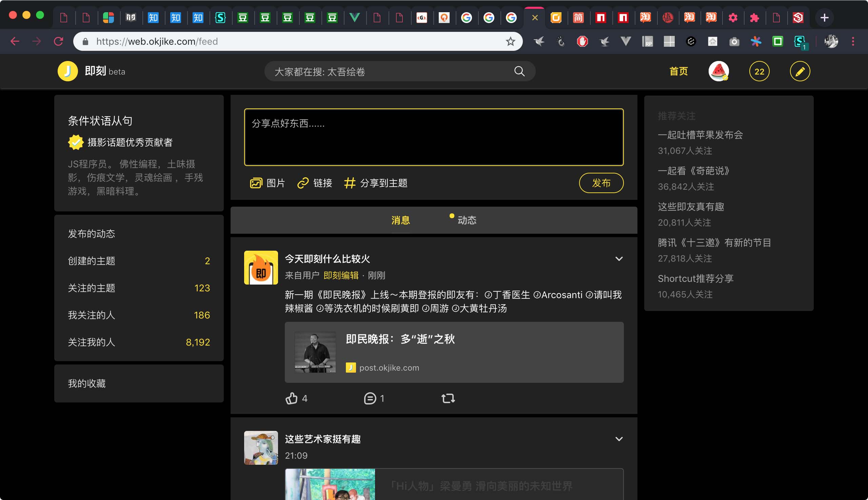Bookmark this page with the star
The width and height of the screenshot is (868, 500).
(x=510, y=42)
